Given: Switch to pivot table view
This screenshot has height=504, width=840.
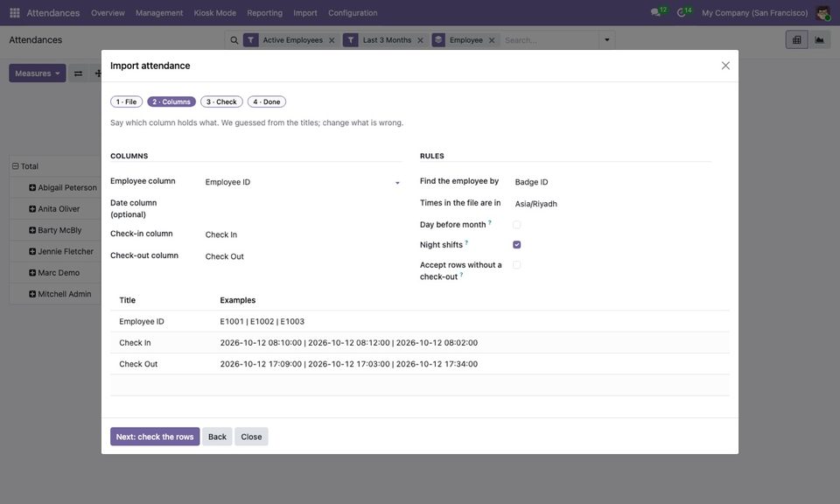Looking at the screenshot, I should point(796,39).
